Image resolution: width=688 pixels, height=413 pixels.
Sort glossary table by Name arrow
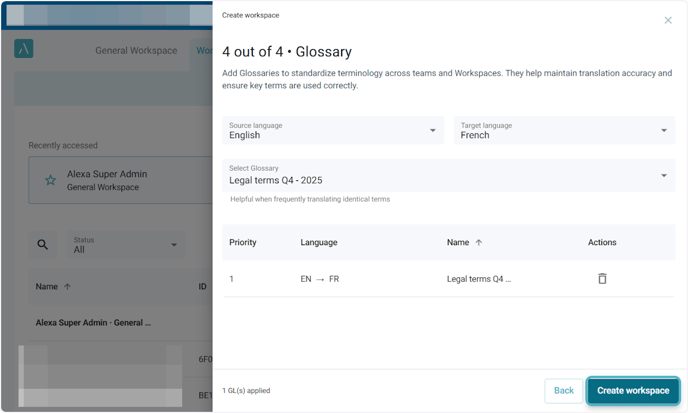[478, 243]
